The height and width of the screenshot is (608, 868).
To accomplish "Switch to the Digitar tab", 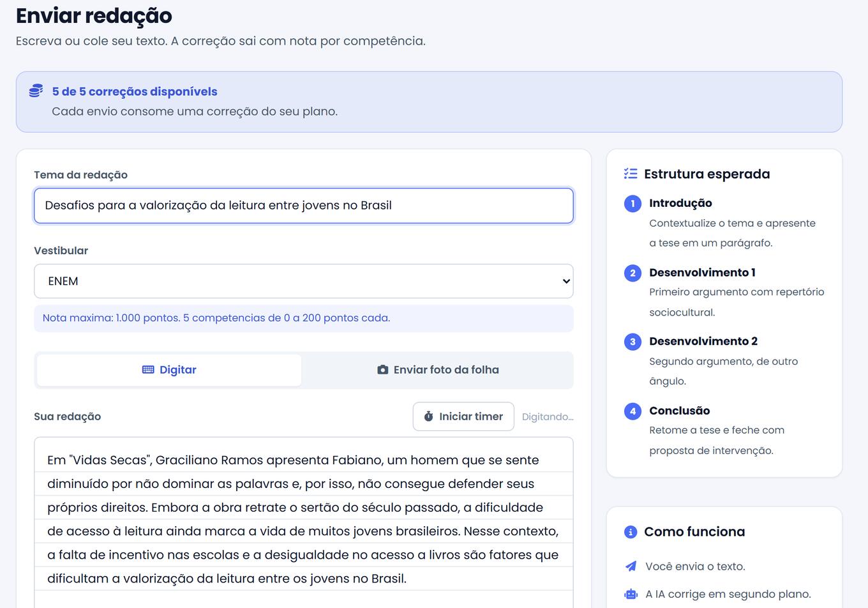I will (169, 370).
